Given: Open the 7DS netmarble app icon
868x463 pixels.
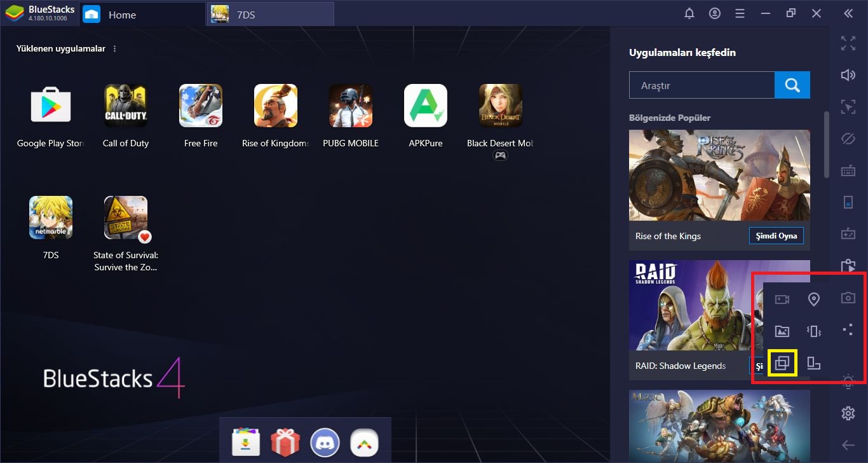Looking at the screenshot, I should [51, 218].
